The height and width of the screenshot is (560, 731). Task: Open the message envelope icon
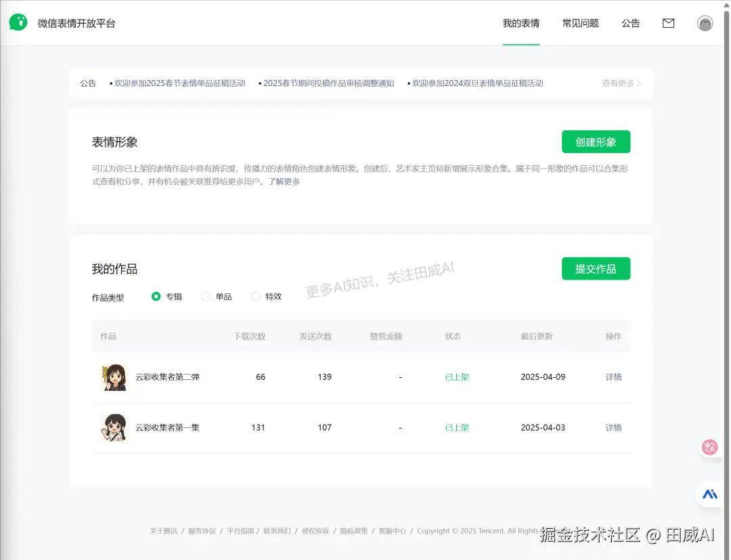tap(668, 23)
